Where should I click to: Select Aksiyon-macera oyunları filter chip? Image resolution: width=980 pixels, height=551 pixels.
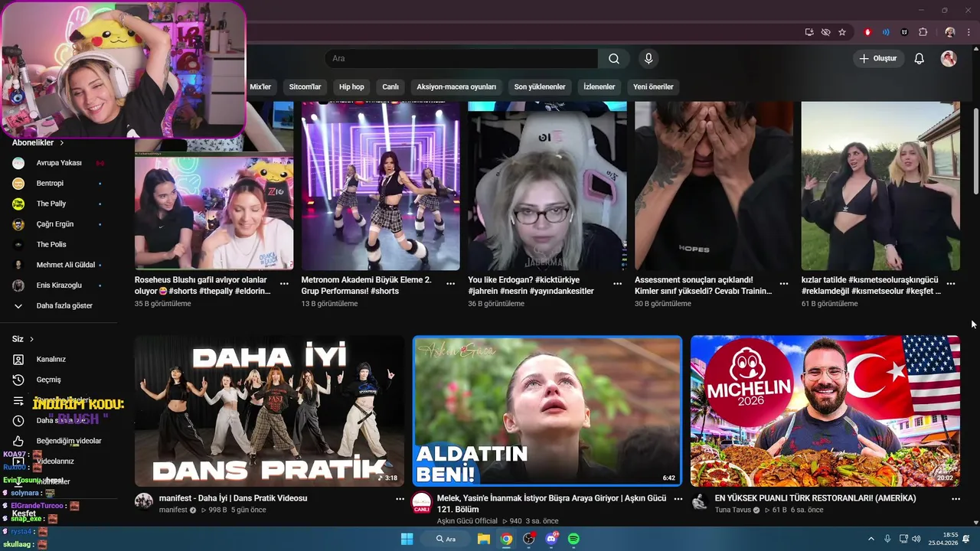(x=456, y=87)
